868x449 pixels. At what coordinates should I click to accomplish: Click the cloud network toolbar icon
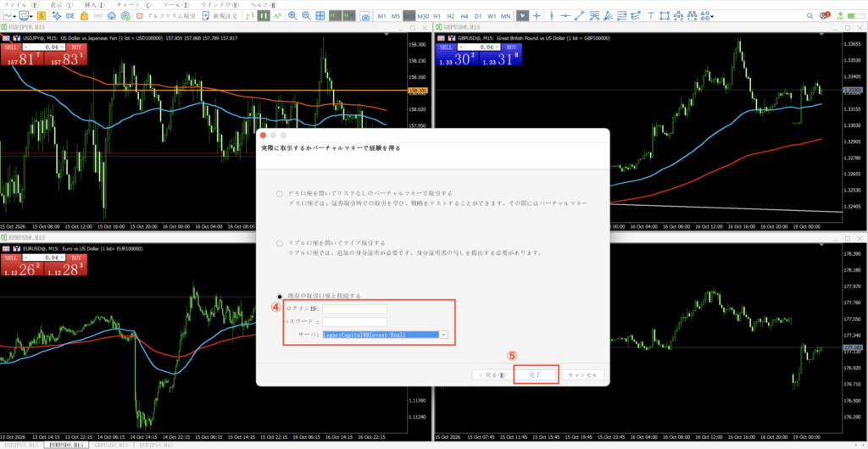112,16
